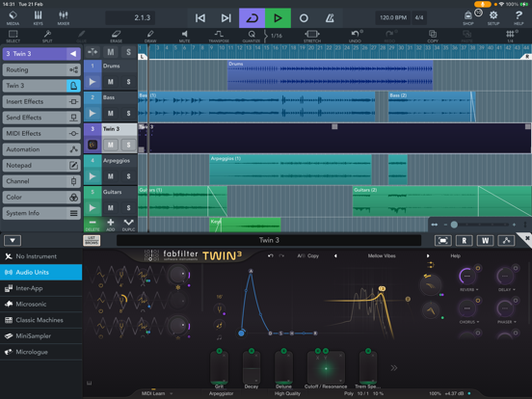Screen dimensions: 532x399
Task: Open the Quantize tool
Action: [x=252, y=36]
